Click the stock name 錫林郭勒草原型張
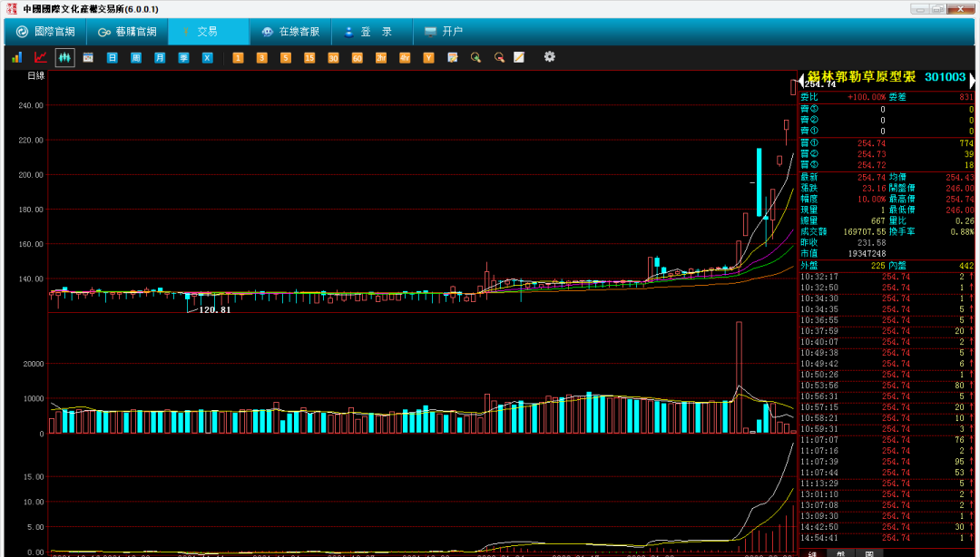Viewport: 980px width, 557px height. click(x=861, y=77)
